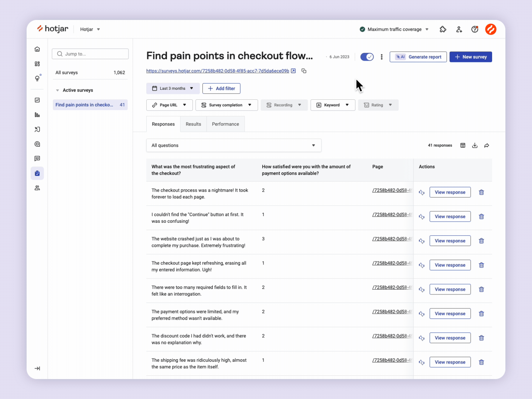Image resolution: width=532 pixels, height=399 pixels.
Task: Switch to the Performance tab
Action: click(225, 124)
